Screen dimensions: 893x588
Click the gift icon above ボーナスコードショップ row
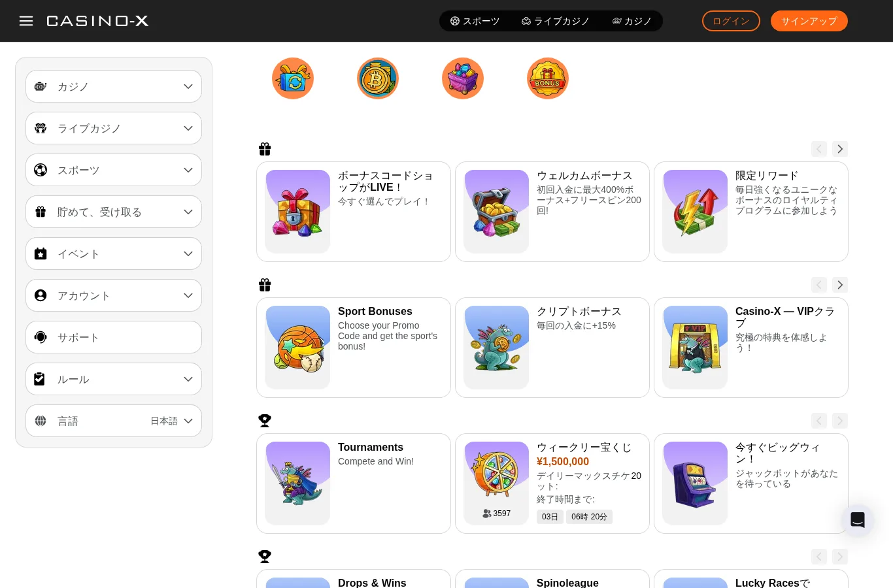tap(265, 149)
